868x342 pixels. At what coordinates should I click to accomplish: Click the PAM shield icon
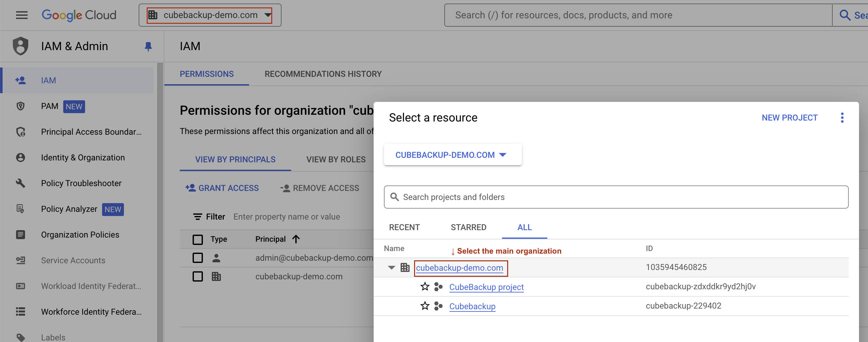tap(21, 106)
